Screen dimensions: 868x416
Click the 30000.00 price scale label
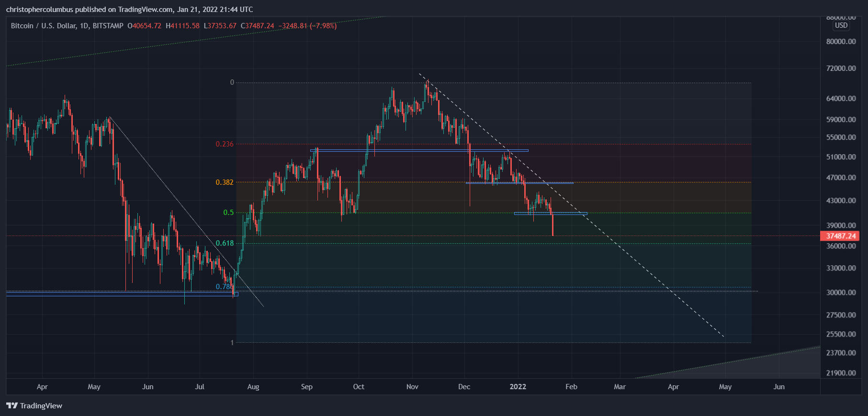click(841, 292)
